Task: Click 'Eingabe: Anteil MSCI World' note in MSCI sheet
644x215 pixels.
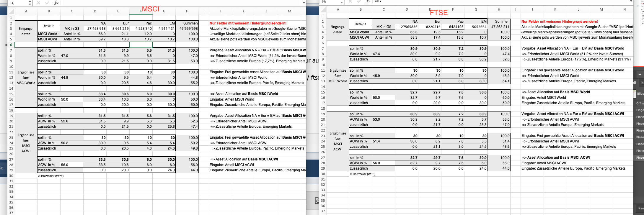Action: click(232, 99)
